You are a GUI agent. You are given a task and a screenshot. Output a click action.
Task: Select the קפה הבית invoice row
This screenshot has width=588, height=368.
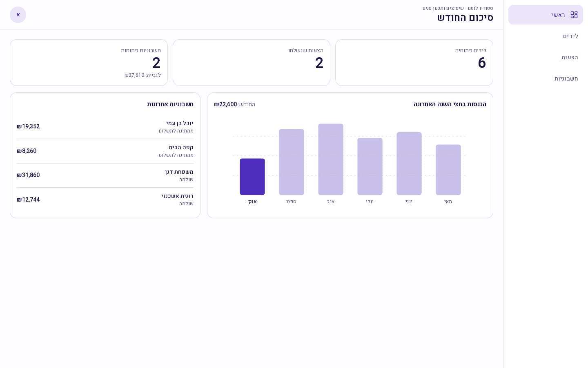[105, 151]
